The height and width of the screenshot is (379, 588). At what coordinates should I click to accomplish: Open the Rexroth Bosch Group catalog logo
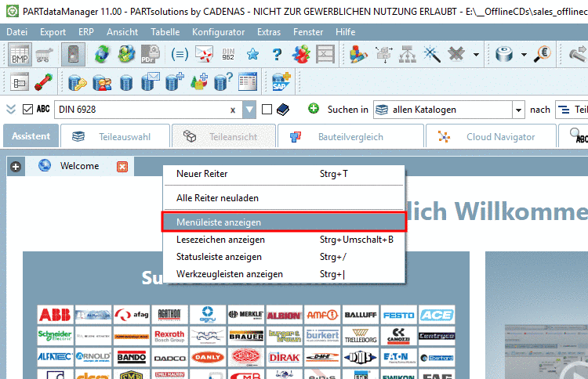pyautogui.click(x=169, y=336)
